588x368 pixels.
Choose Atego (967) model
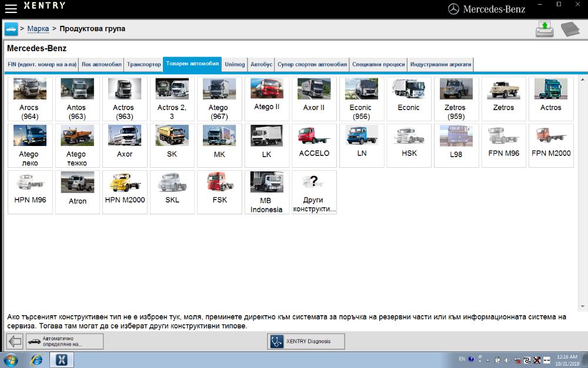click(219, 99)
